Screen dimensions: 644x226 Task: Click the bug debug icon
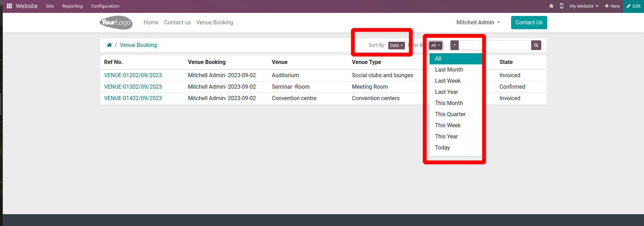tap(551, 6)
